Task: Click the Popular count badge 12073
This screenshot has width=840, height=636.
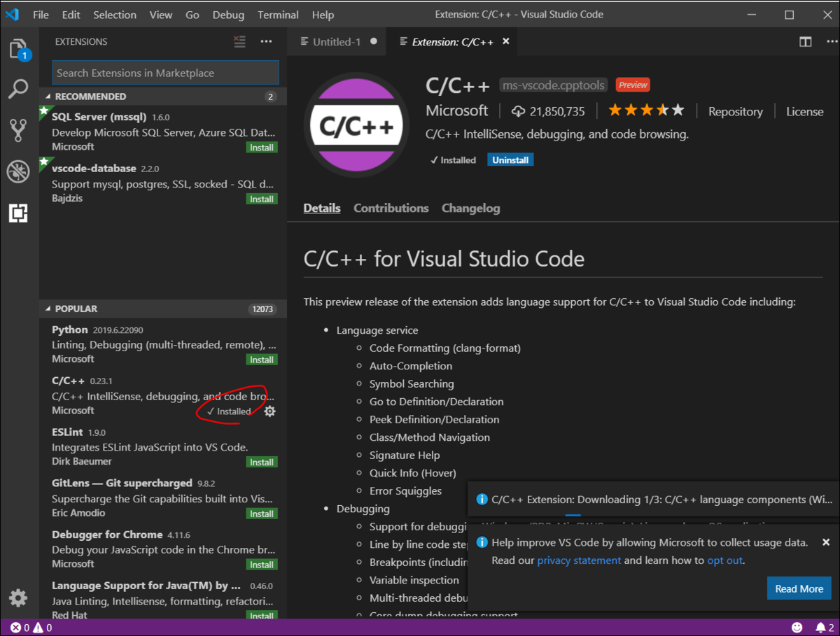Action: [x=262, y=309]
